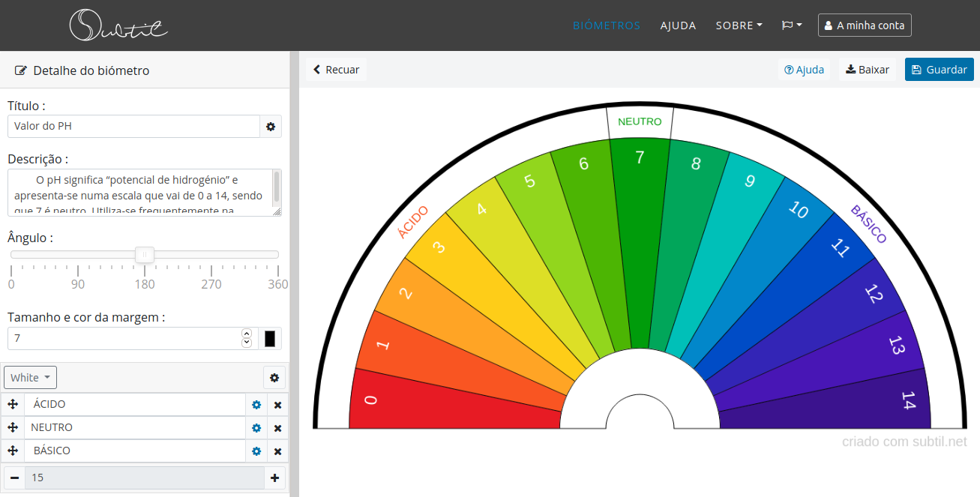
Task: Open the language flag dropdown
Action: pos(792,25)
